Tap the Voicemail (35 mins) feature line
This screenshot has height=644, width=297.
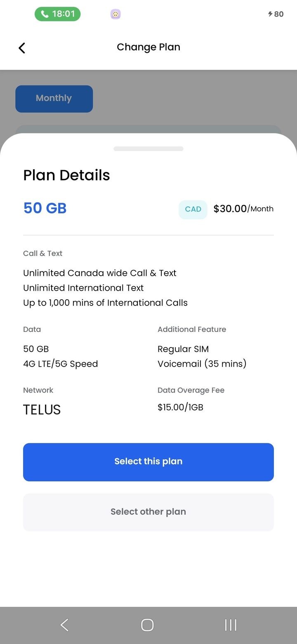(x=202, y=364)
